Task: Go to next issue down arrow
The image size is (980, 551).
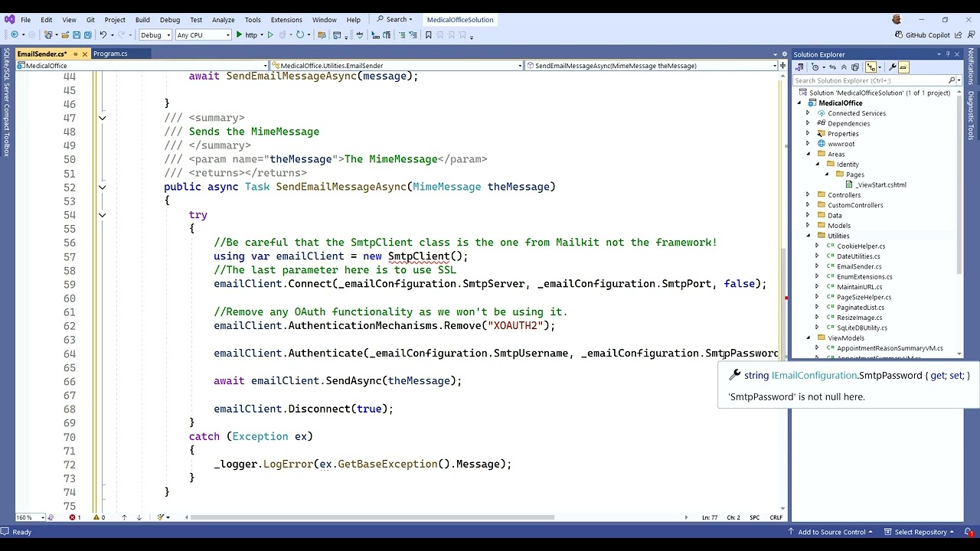Action: coord(139,517)
